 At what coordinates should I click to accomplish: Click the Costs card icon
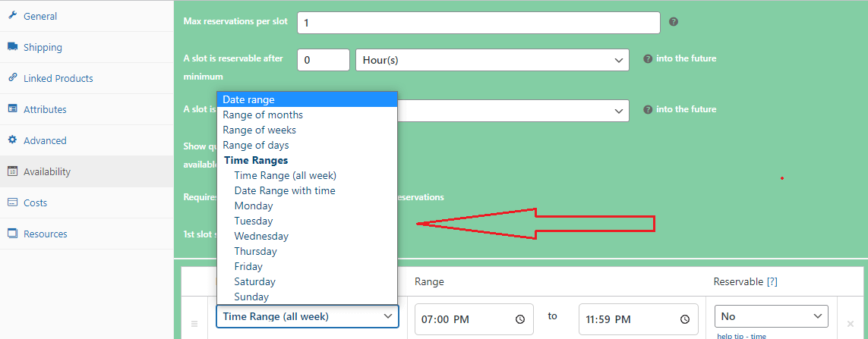tap(12, 202)
